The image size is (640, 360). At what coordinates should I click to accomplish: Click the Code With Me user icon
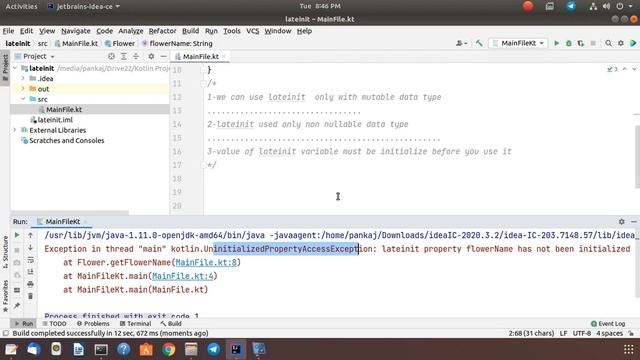461,43
